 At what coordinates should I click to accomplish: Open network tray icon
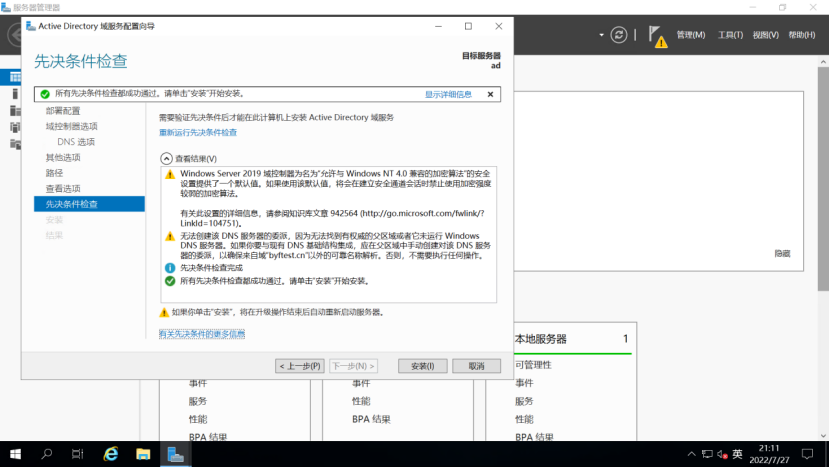pos(707,454)
